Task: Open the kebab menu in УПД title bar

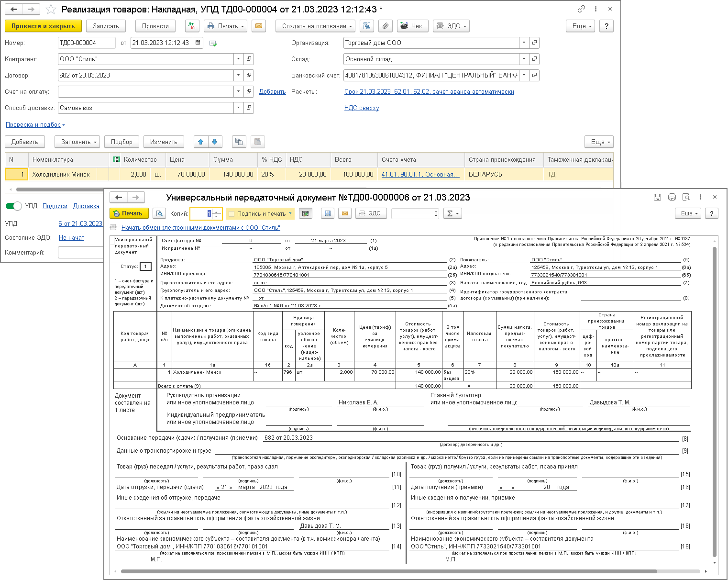Action: tap(700, 197)
